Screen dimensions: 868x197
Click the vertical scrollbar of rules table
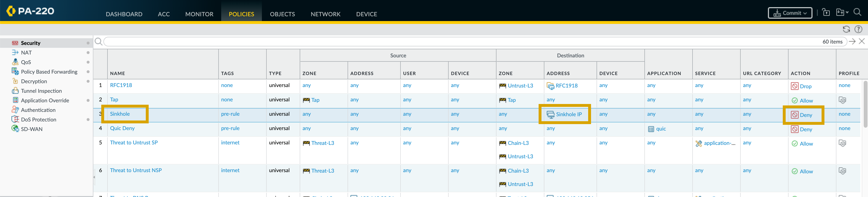tap(865, 104)
